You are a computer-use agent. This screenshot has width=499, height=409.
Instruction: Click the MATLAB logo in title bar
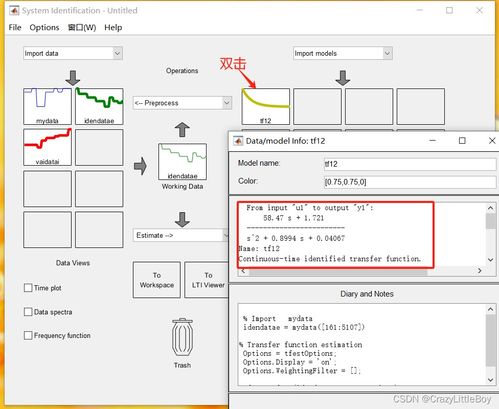point(14,11)
